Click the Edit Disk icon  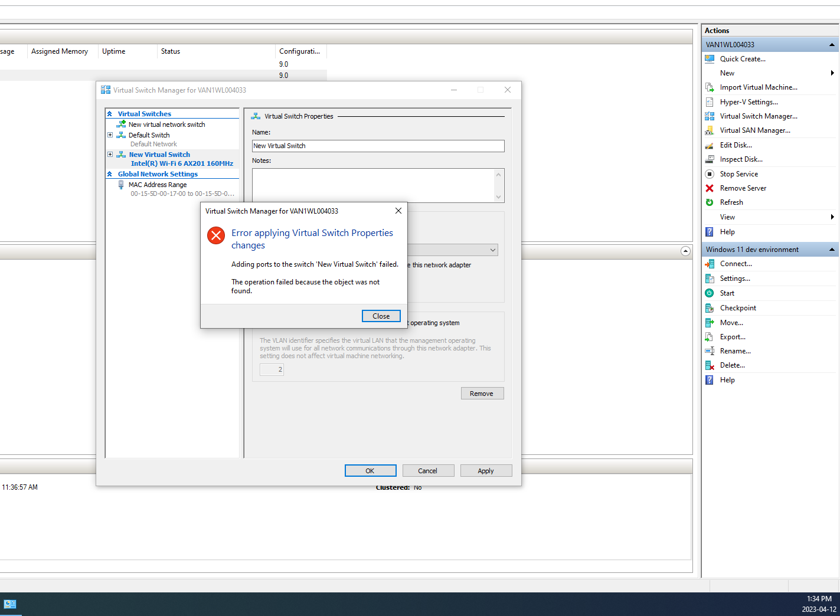pos(710,145)
